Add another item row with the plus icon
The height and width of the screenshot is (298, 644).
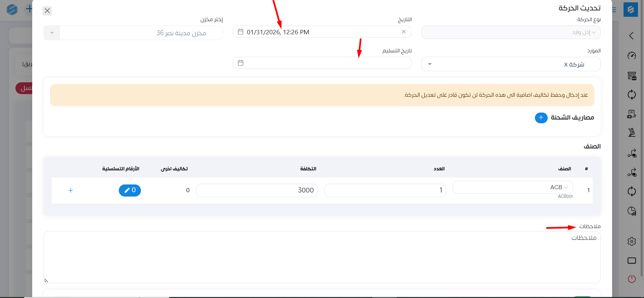(x=70, y=190)
